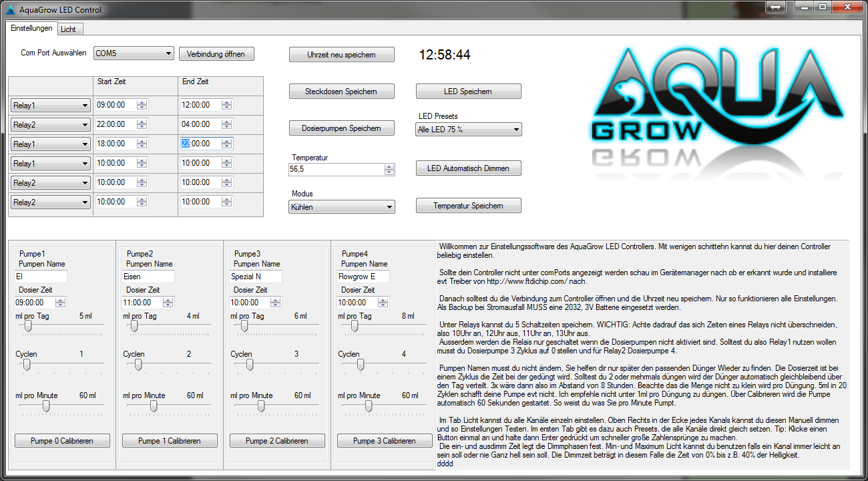Click Pumpe2 Cyclen slider
This screenshot has height=481, width=868.
[169, 366]
